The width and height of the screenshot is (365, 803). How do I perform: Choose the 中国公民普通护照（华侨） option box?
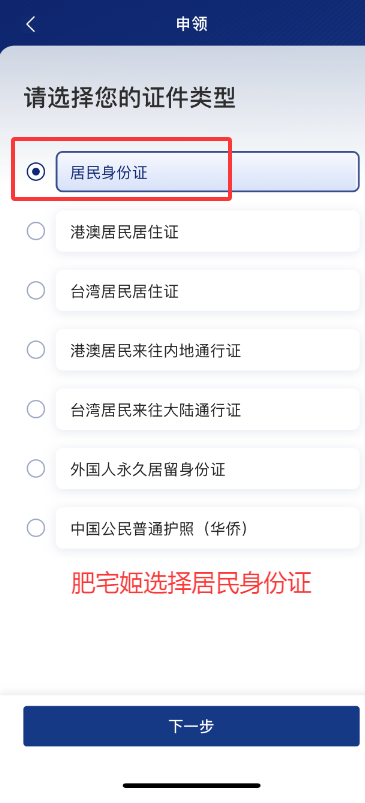coord(208,527)
